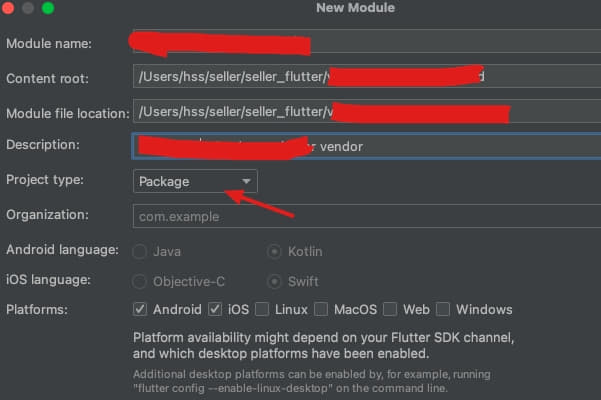The width and height of the screenshot is (601, 400).
Task: Choose Swift for iOS language
Action: pyautogui.click(x=273, y=281)
